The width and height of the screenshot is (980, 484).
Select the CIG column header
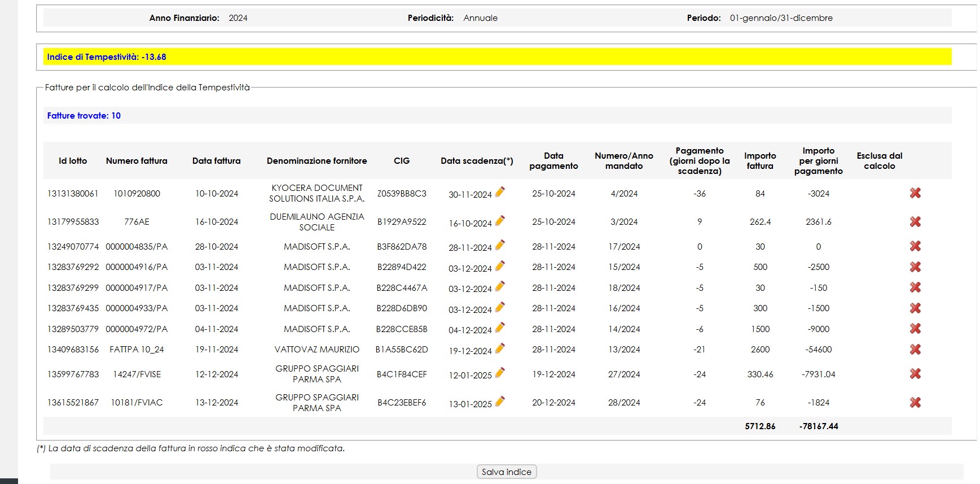click(x=402, y=161)
